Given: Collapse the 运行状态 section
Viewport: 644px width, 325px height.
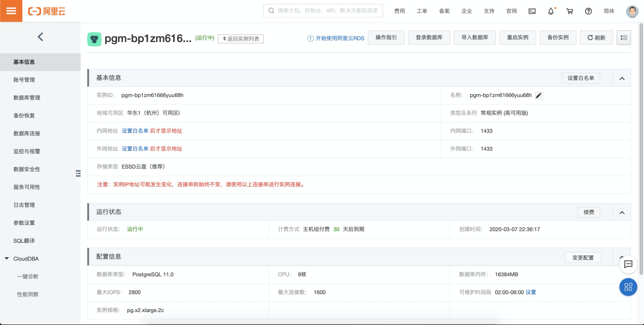Looking at the screenshot, I should (x=622, y=212).
